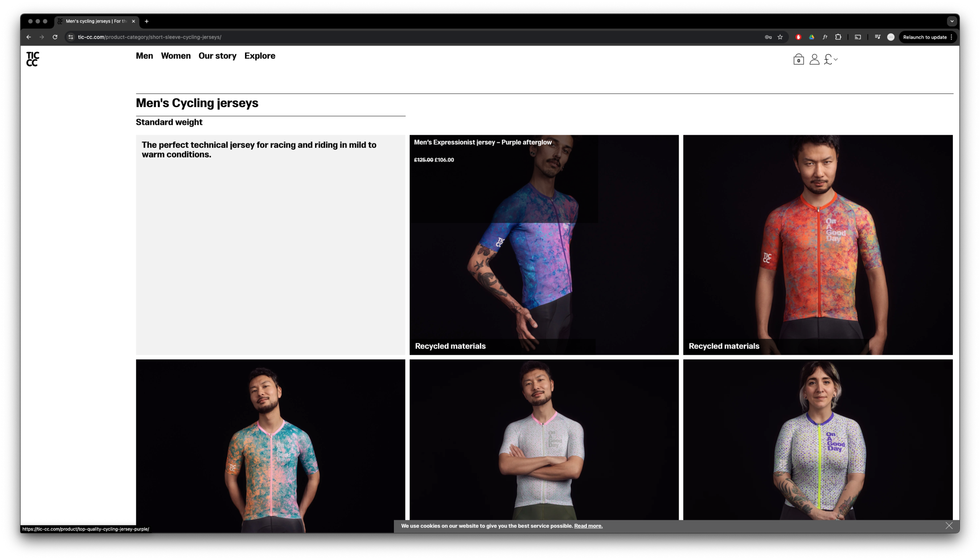Open the password key icon in address bar
Screen dimensions: 980x560
pyautogui.click(x=768, y=37)
